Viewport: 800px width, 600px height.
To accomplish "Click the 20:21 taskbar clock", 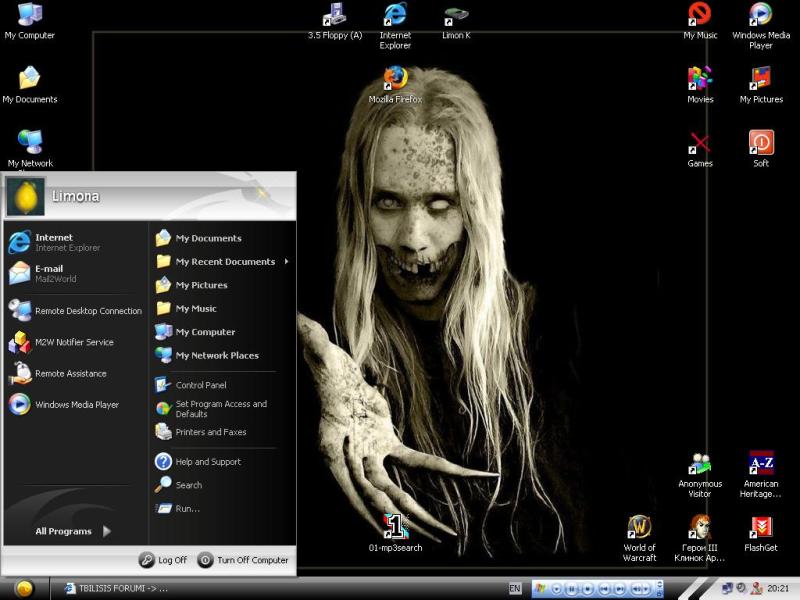I will (x=778, y=588).
